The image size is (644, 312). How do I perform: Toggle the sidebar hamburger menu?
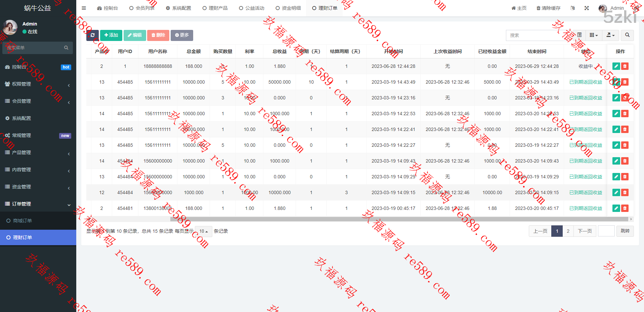pos(84,8)
